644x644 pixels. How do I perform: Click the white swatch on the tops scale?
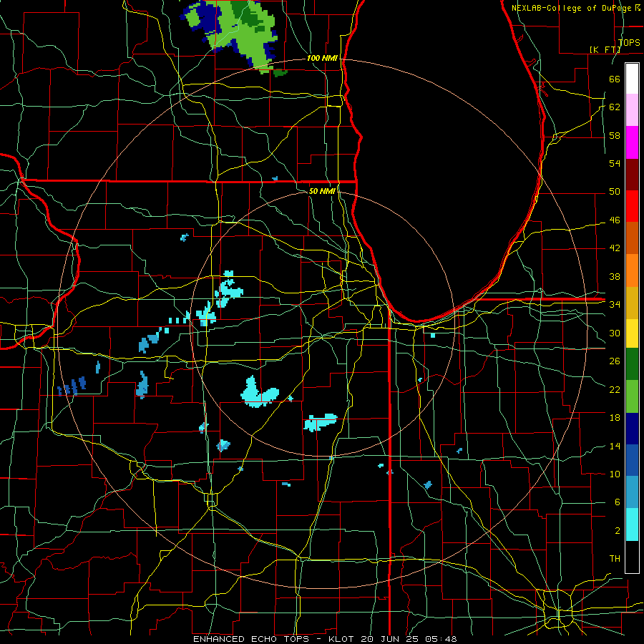632,79
